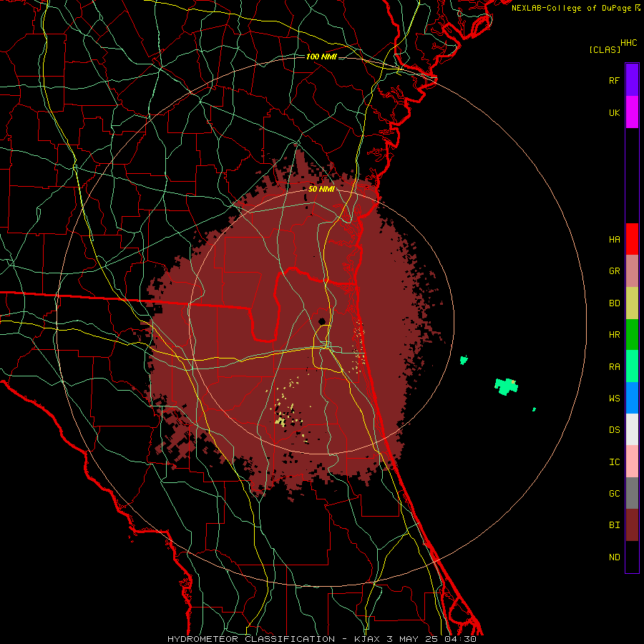
Task: Click the ND legend label
Action: point(614,557)
